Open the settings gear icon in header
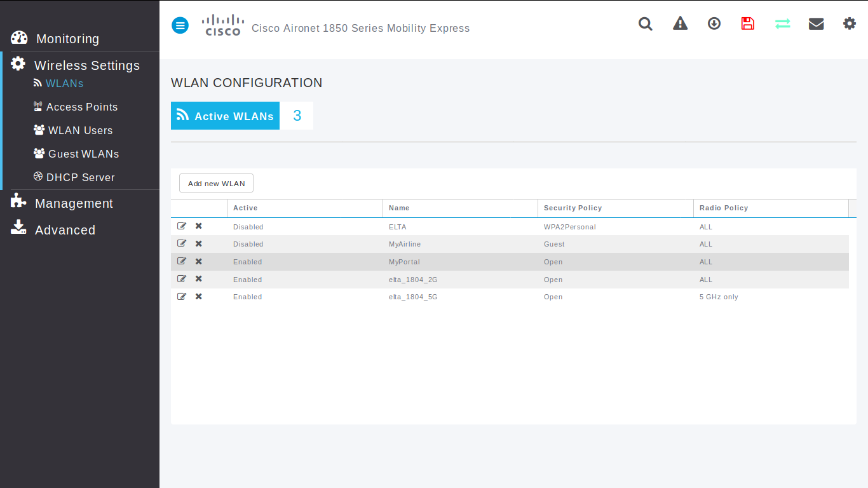The image size is (868, 488). click(x=850, y=24)
